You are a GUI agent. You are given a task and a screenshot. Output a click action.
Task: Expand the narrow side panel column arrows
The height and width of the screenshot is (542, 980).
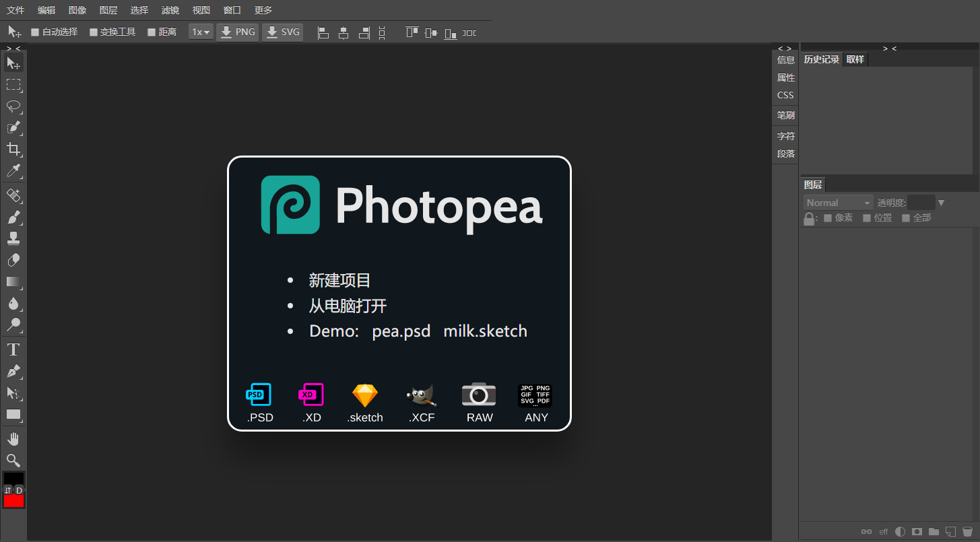(785, 48)
